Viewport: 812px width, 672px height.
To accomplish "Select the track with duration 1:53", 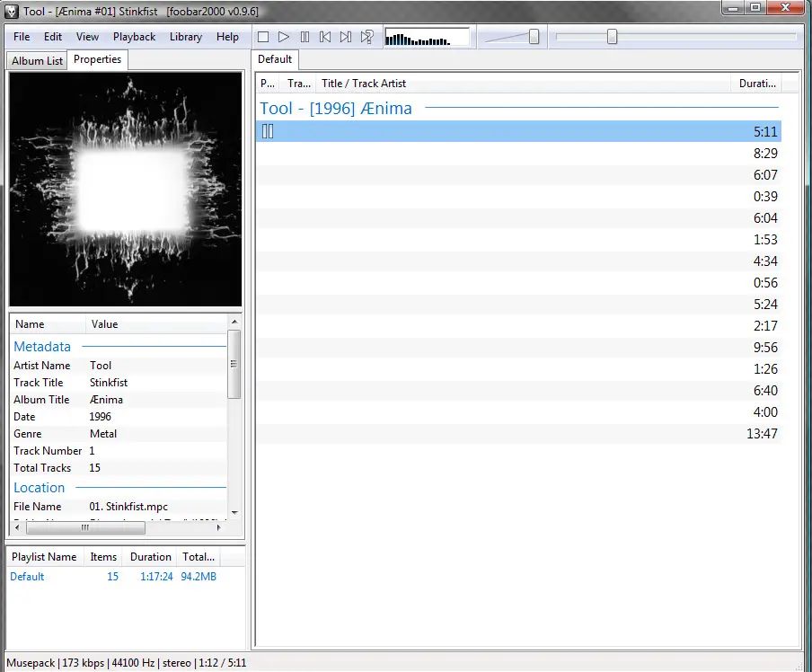I will (x=519, y=240).
